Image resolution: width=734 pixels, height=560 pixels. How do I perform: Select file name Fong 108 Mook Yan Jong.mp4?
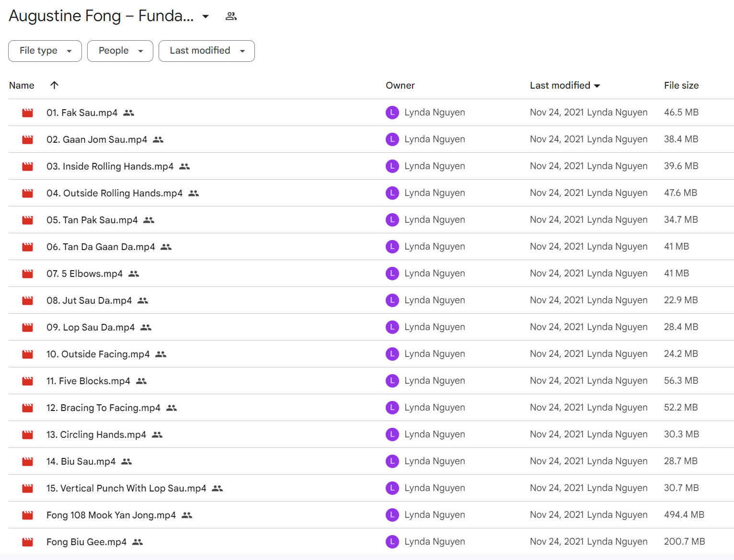(111, 515)
